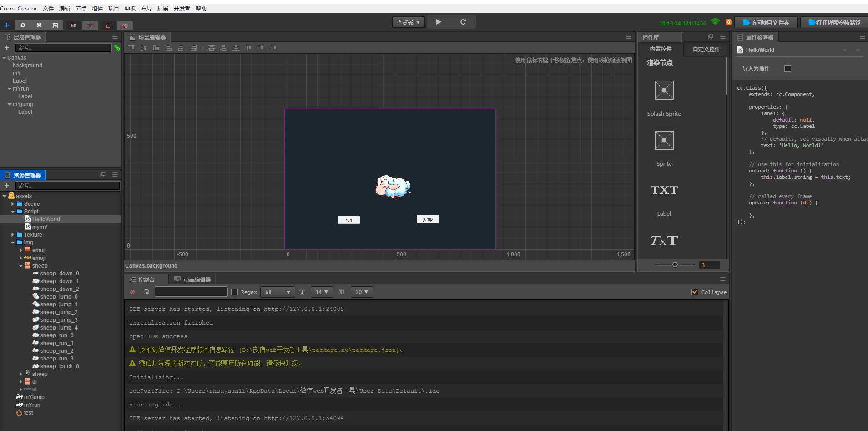Click the red globe coordinate icon
This screenshot has width=868, height=431.
tap(125, 25)
